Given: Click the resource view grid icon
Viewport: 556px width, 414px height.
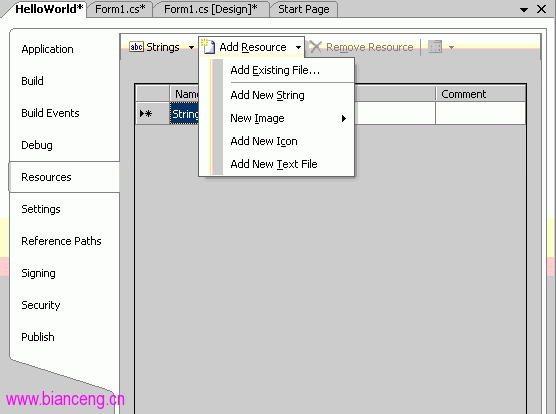Looking at the screenshot, I should [x=435, y=47].
